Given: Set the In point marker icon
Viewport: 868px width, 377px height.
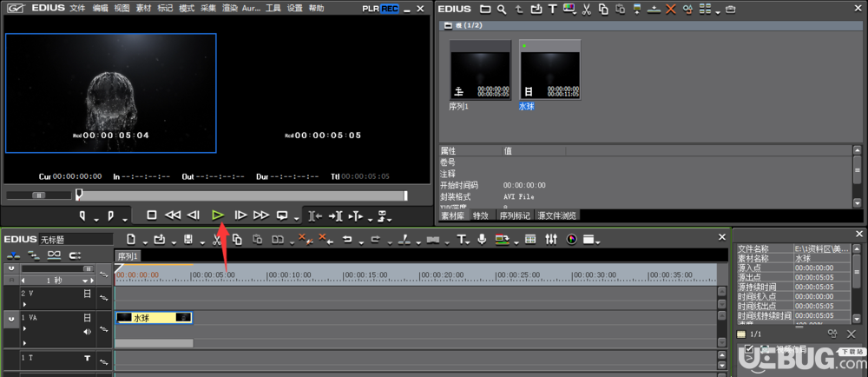Looking at the screenshot, I should pyautogui.click(x=82, y=215).
